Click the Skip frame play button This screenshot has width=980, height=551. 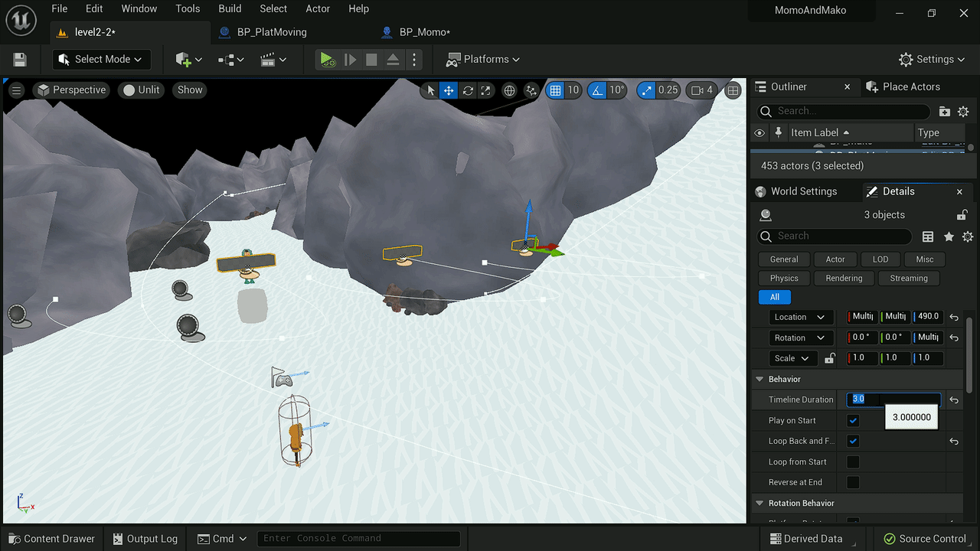tap(350, 60)
